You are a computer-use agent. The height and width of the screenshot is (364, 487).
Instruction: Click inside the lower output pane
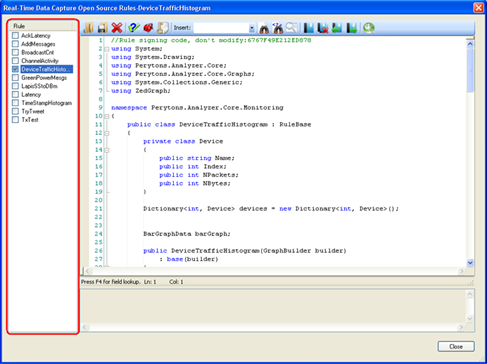[x=273, y=306]
